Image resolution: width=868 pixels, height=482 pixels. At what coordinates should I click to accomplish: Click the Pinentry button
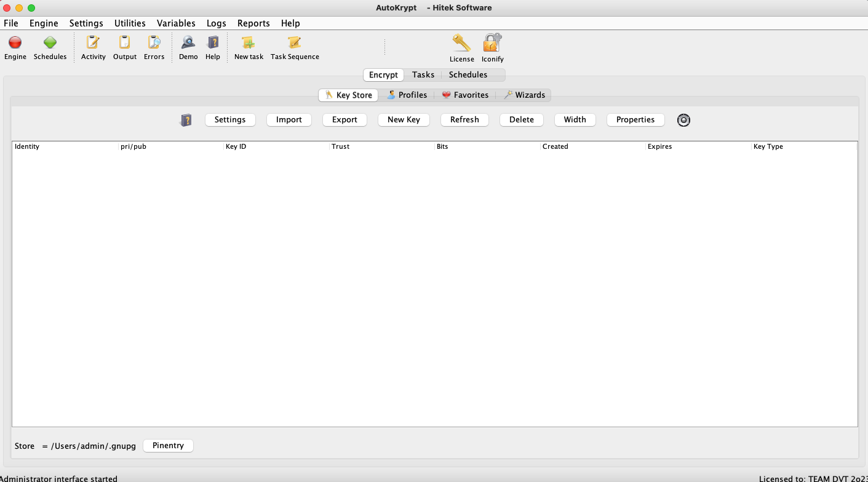pyautogui.click(x=168, y=446)
